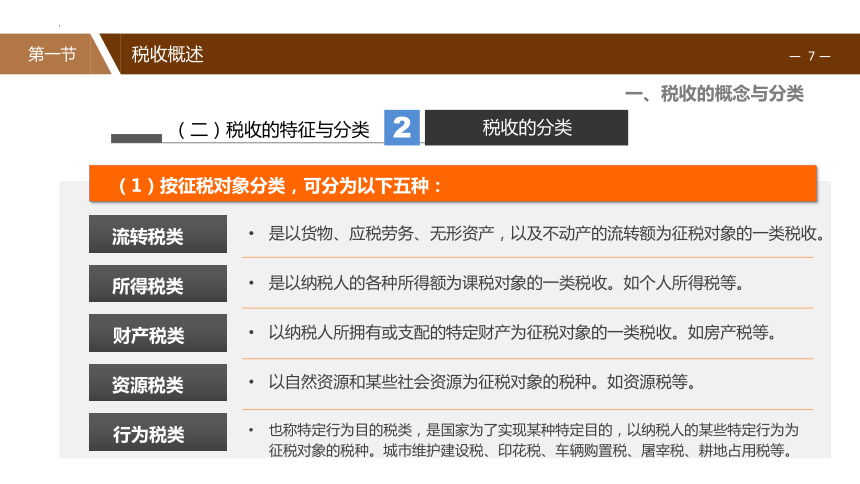Select the '流转税类' category box
Viewport: 860px width, 484px height.
[x=158, y=234]
